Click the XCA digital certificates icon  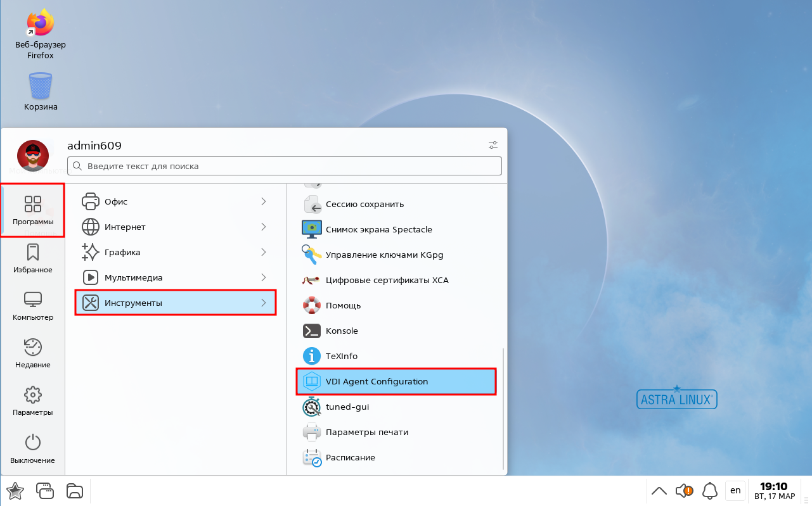click(311, 280)
